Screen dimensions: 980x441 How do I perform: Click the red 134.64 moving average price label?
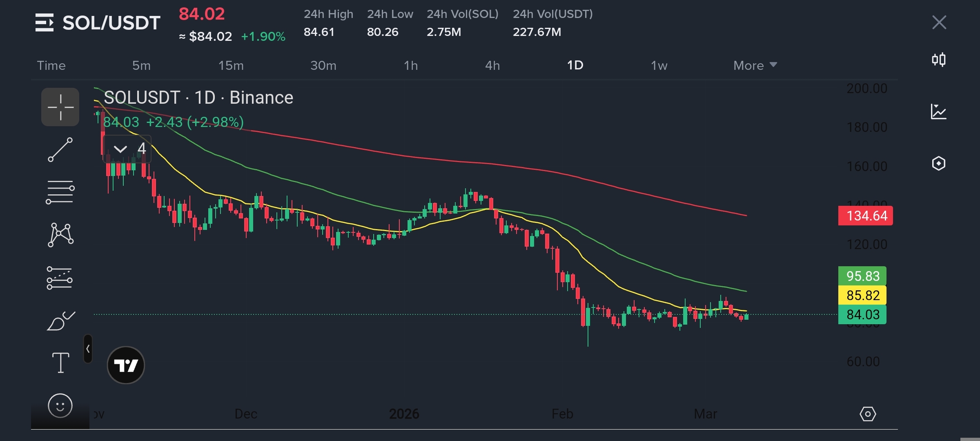[865, 216]
